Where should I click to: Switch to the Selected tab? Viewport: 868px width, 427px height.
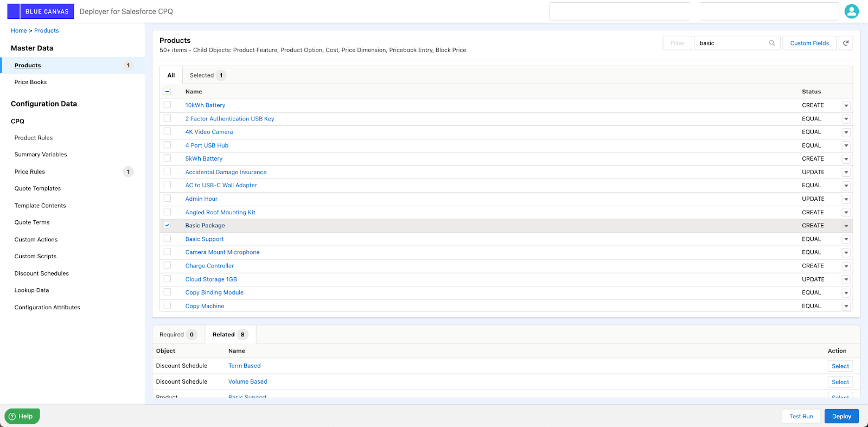click(x=207, y=75)
